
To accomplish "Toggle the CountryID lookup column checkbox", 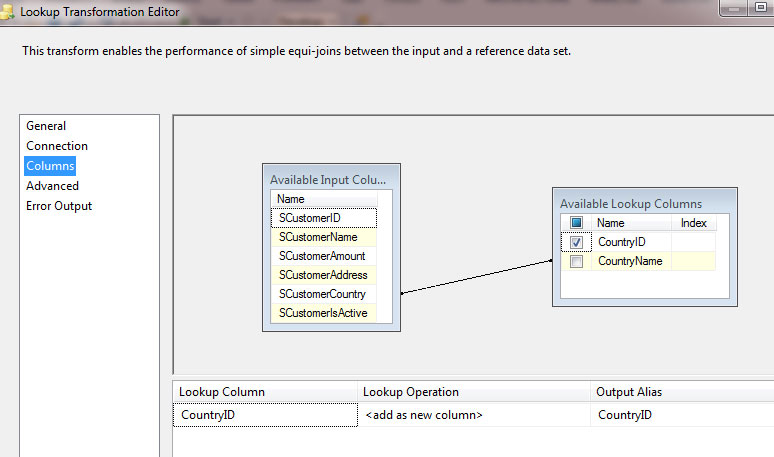I will tap(576, 242).
